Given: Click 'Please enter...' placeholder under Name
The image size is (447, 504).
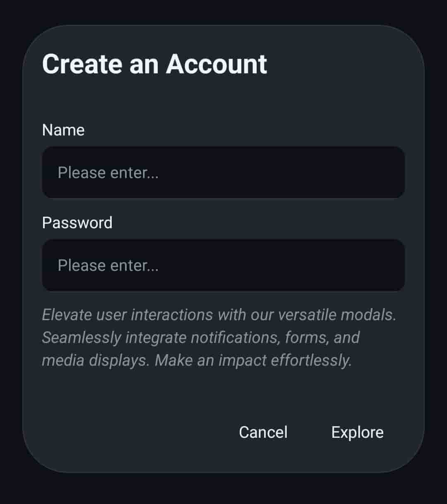Looking at the screenshot, I should [x=108, y=173].
